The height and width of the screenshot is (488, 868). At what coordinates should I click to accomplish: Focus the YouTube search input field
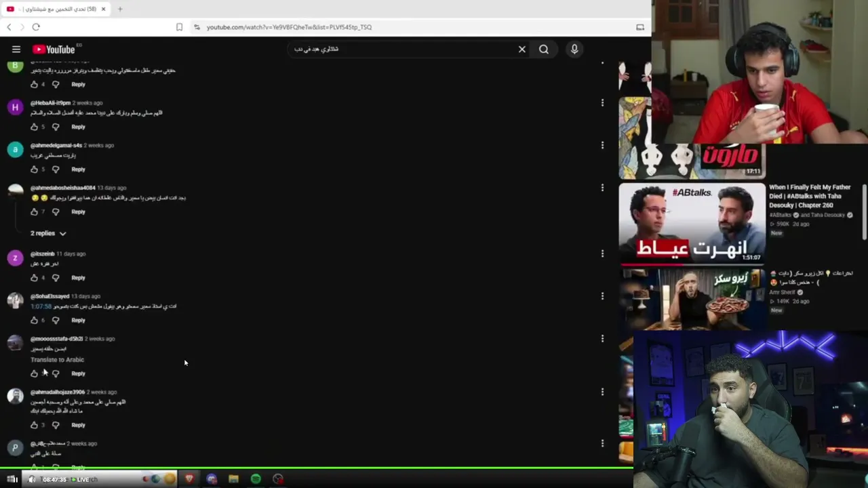(x=403, y=49)
